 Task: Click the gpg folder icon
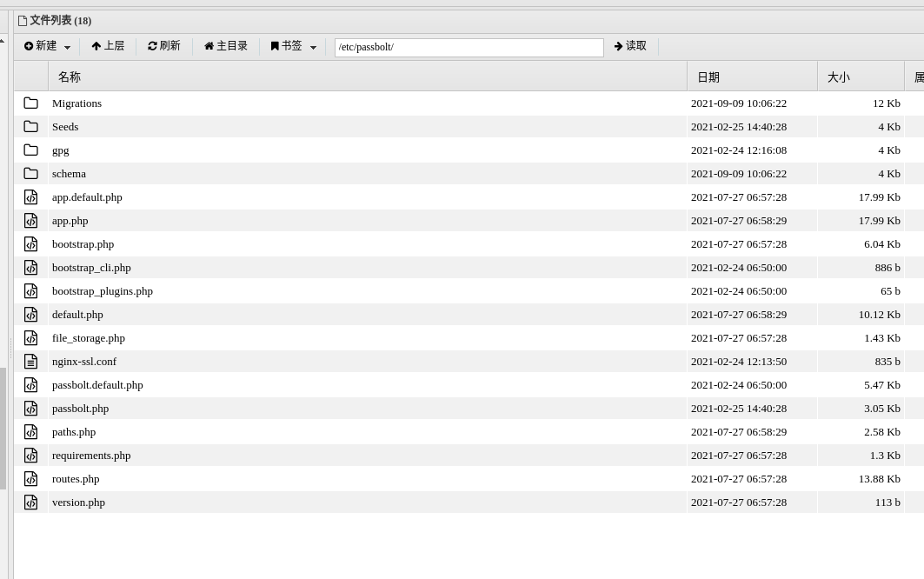pyautogui.click(x=30, y=150)
